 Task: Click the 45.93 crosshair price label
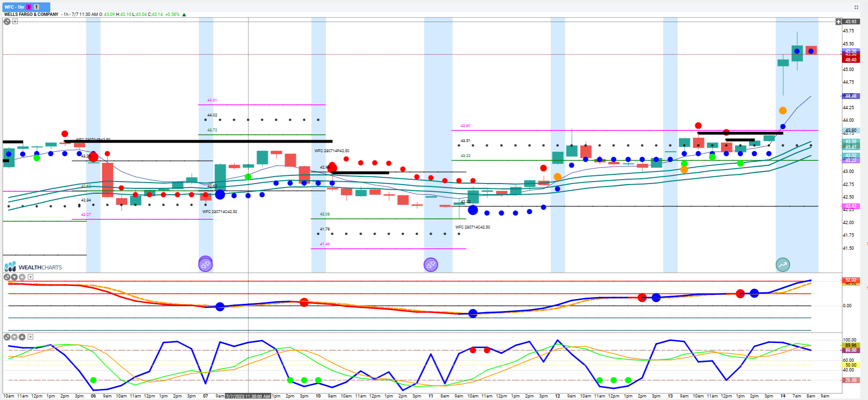(x=851, y=22)
